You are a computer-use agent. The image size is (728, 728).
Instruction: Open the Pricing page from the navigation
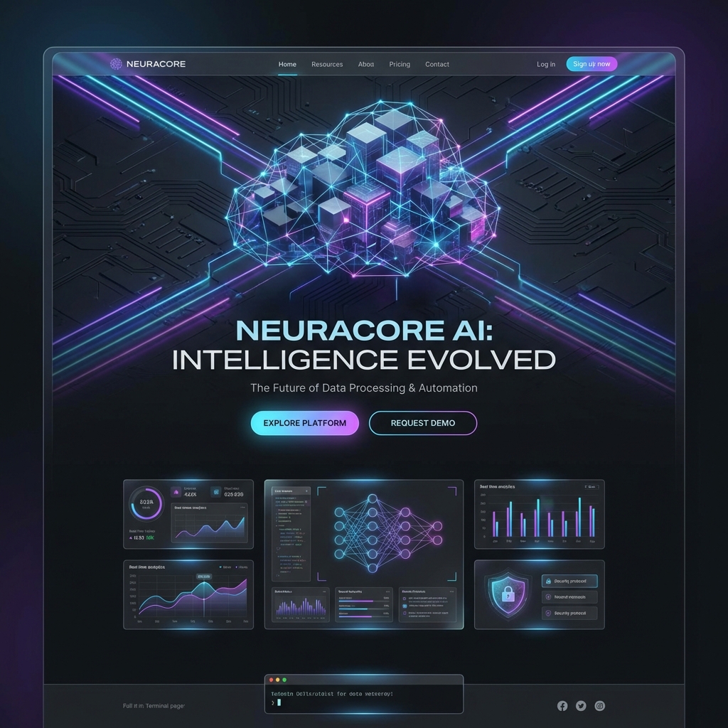pyautogui.click(x=399, y=64)
